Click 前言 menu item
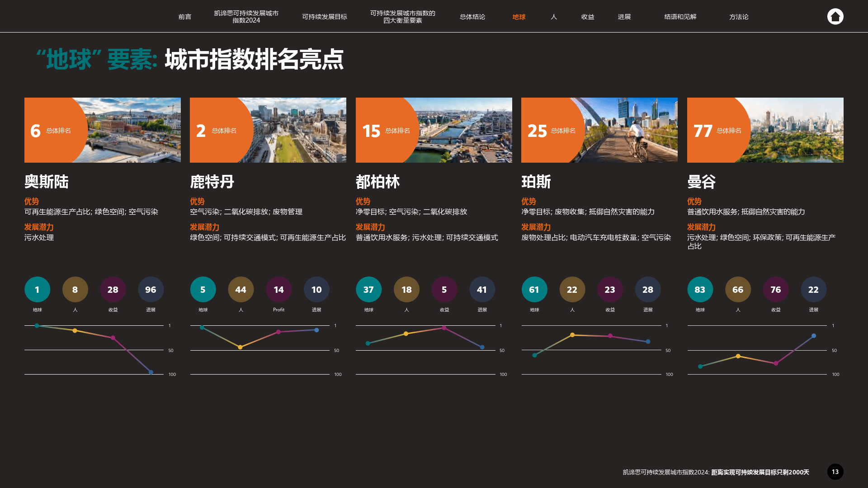Viewport: 868px width, 488px height. click(185, 17)
